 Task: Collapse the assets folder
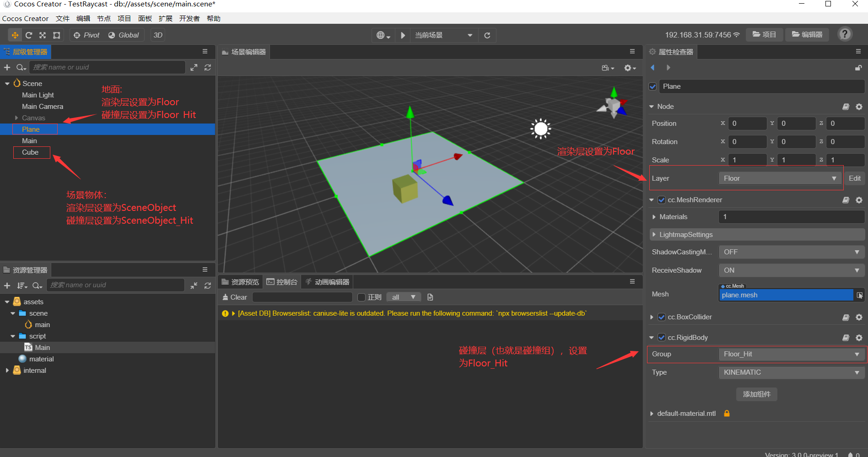(7, 302)
